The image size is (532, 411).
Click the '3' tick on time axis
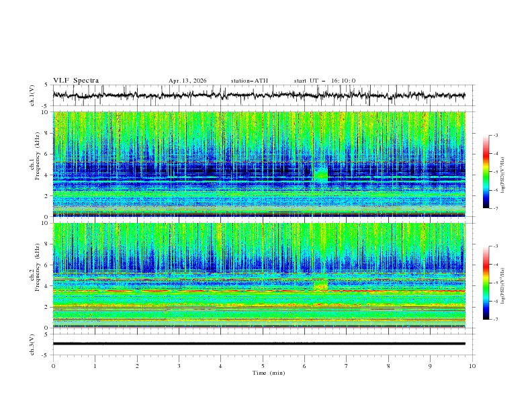click(x=179, y=366)
